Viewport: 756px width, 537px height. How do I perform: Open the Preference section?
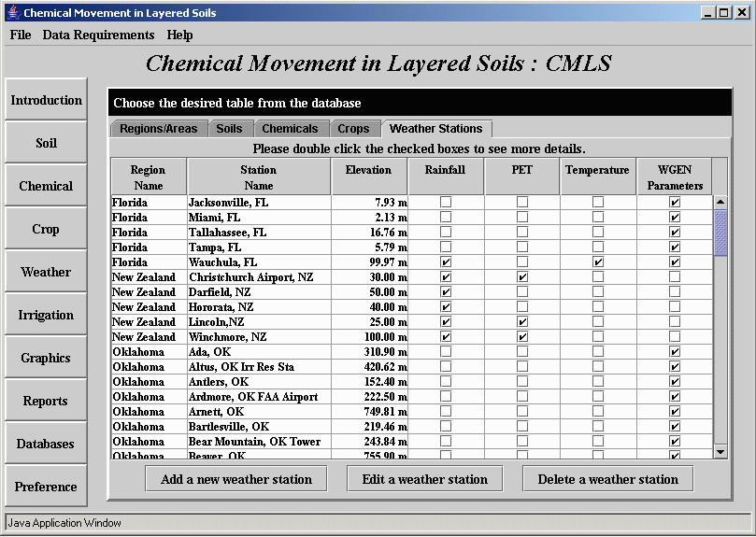[x=47, y=487]
